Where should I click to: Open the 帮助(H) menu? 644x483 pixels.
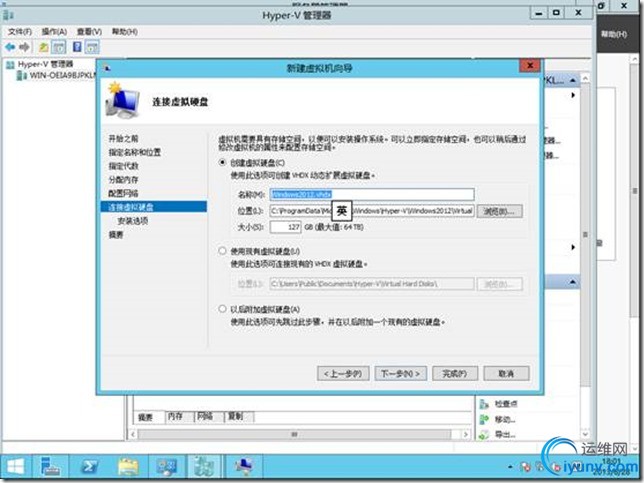tap(124, 32)
